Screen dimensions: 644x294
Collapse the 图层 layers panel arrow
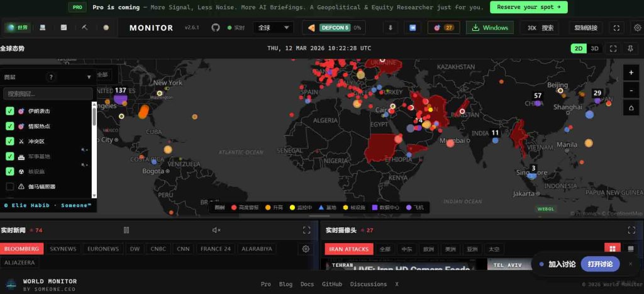[89, 77]
